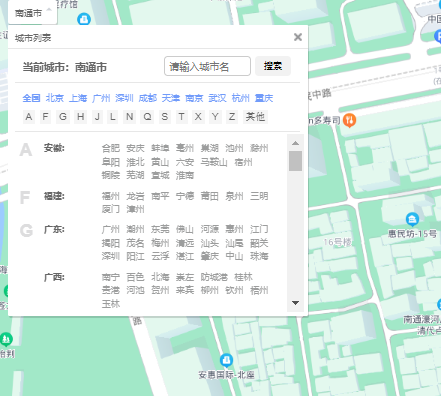Click the 安惠国际-北座 building marker icon

226,361
